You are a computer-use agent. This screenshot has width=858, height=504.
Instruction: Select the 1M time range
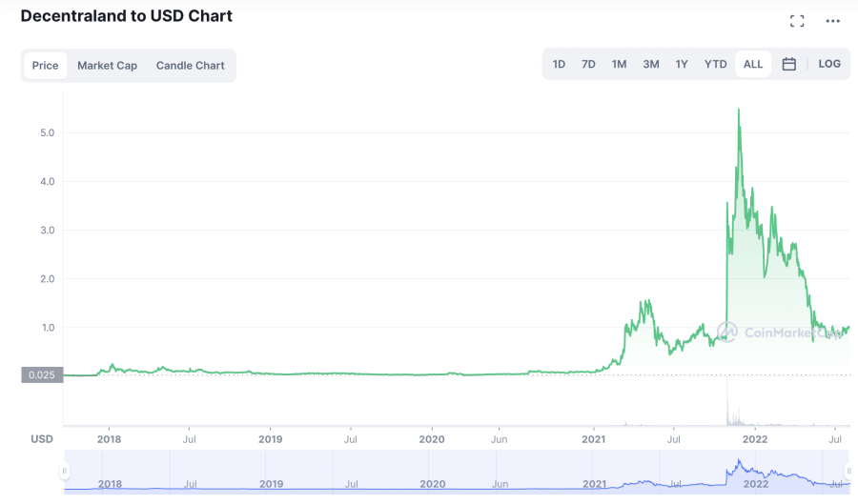tap(619, 64)
